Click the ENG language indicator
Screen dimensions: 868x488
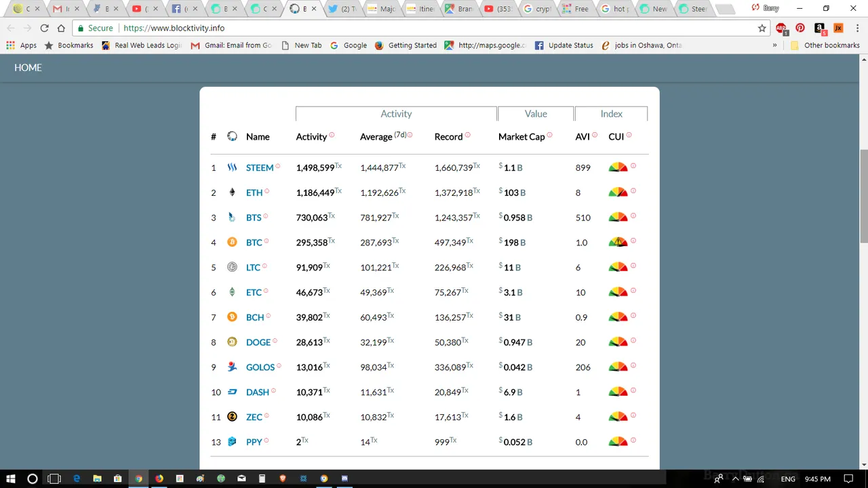click(788, 479)
